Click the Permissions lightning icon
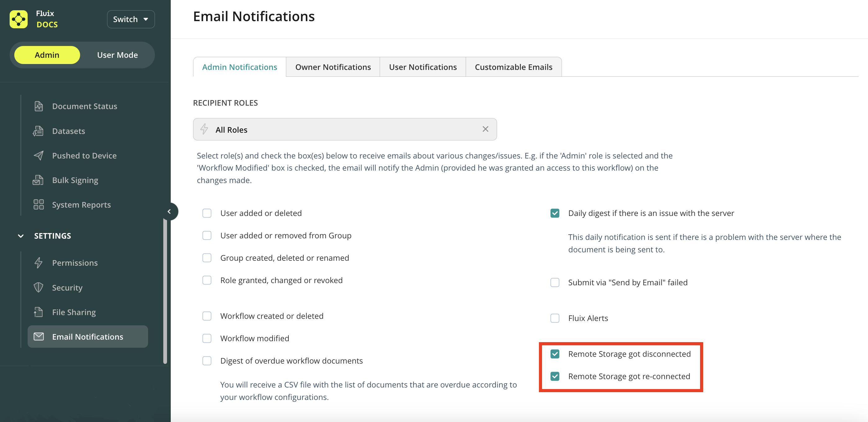This screenshot has width=868, height=422. pyautogui.click(x=38, y=263)
